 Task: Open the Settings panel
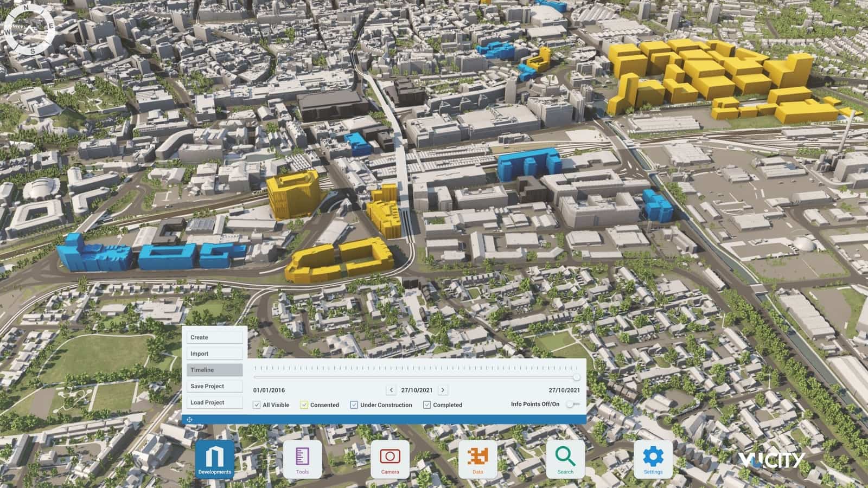[x=653, y=458]
